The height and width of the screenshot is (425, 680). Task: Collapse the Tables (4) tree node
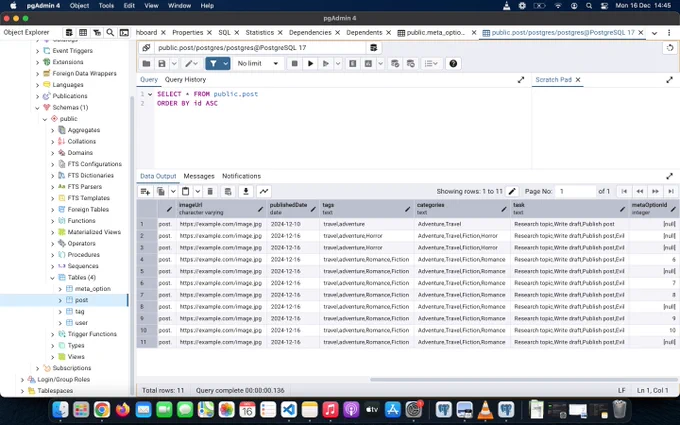(x=52, y=278)
